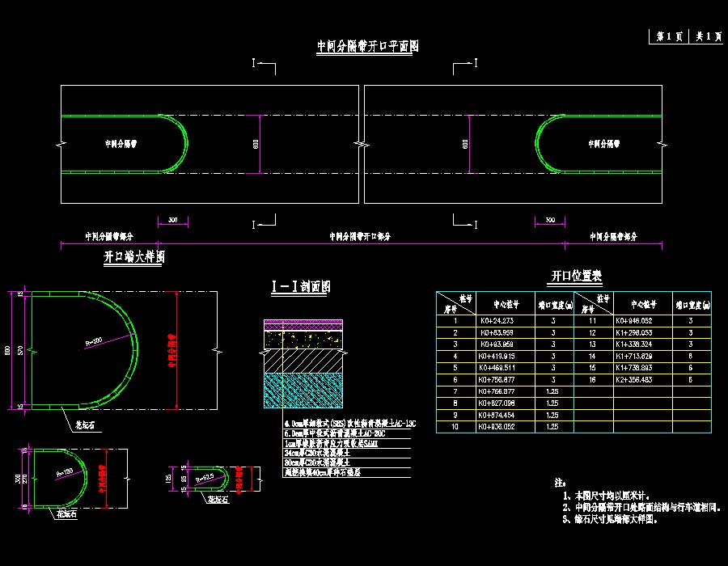Viewport: 728px width, 566px height.
Task: Click row number '12' in the table
Action: (592, 332)
